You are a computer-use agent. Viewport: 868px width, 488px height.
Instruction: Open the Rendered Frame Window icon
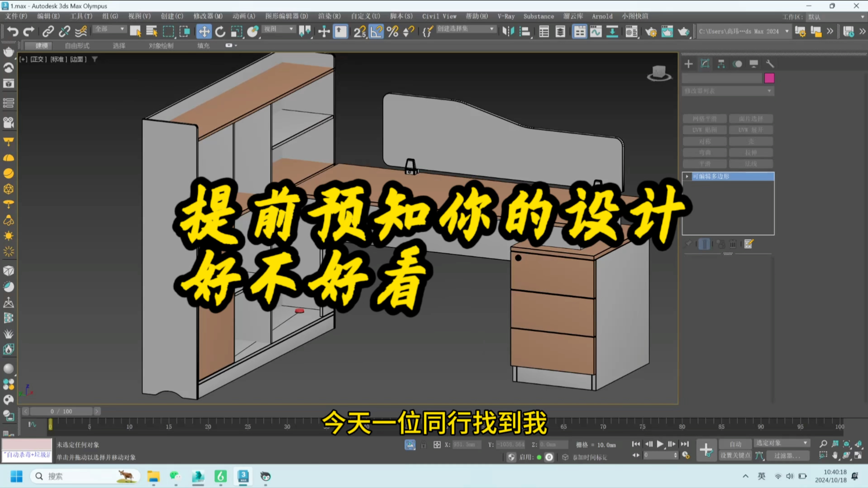pos(667,32)
